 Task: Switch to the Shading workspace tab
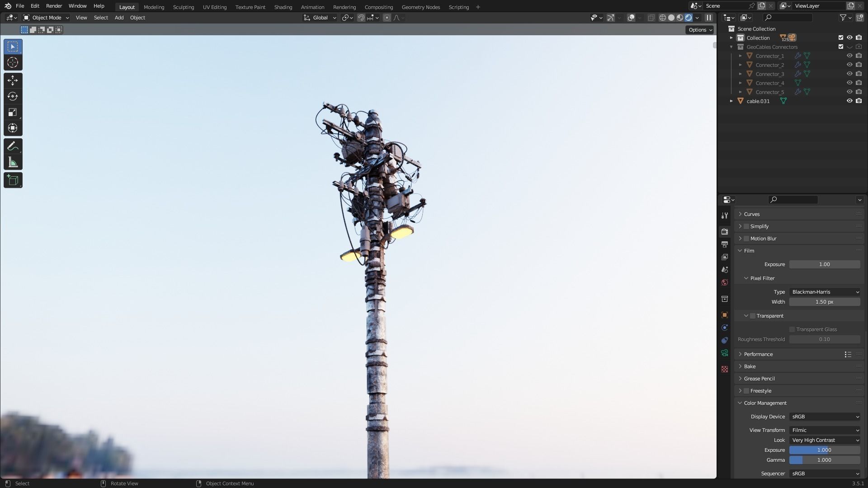click(283, 7)
